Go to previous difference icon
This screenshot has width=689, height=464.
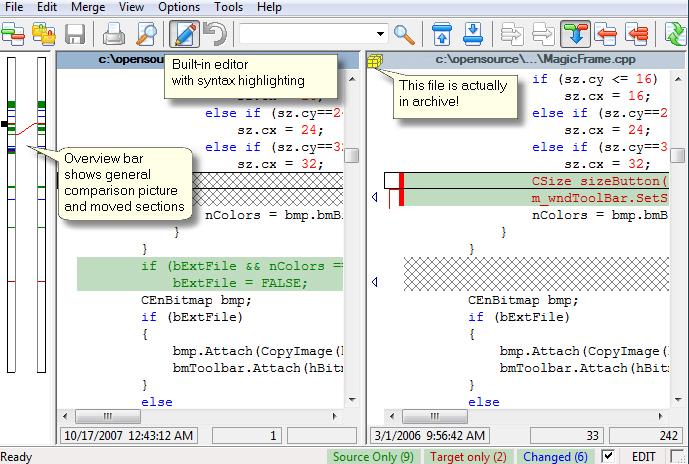pos(442,34)
